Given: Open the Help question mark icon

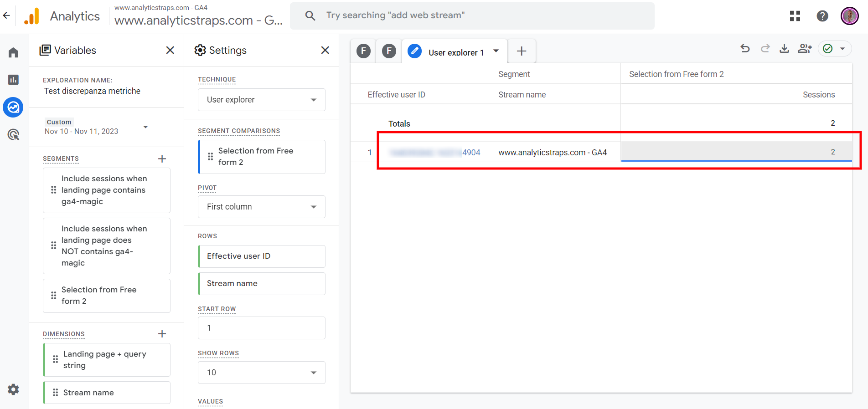Looking at the screenshot, I should tap(822, 16).
